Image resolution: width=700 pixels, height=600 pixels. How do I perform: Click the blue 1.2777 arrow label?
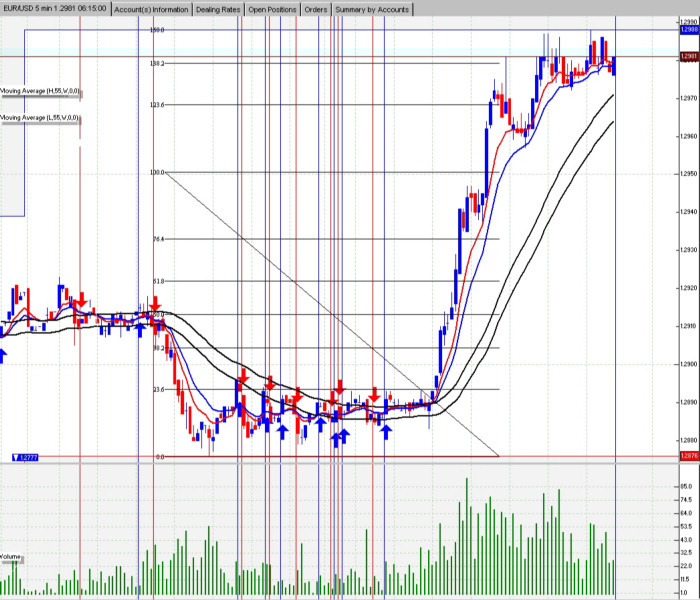click(25, 458)
